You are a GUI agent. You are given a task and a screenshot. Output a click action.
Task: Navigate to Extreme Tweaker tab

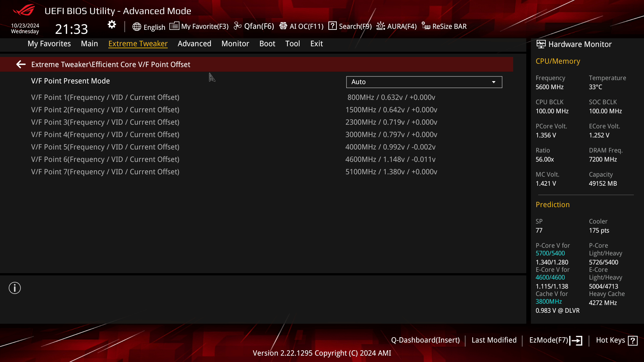pyautogui.click(x=138, y=43)
